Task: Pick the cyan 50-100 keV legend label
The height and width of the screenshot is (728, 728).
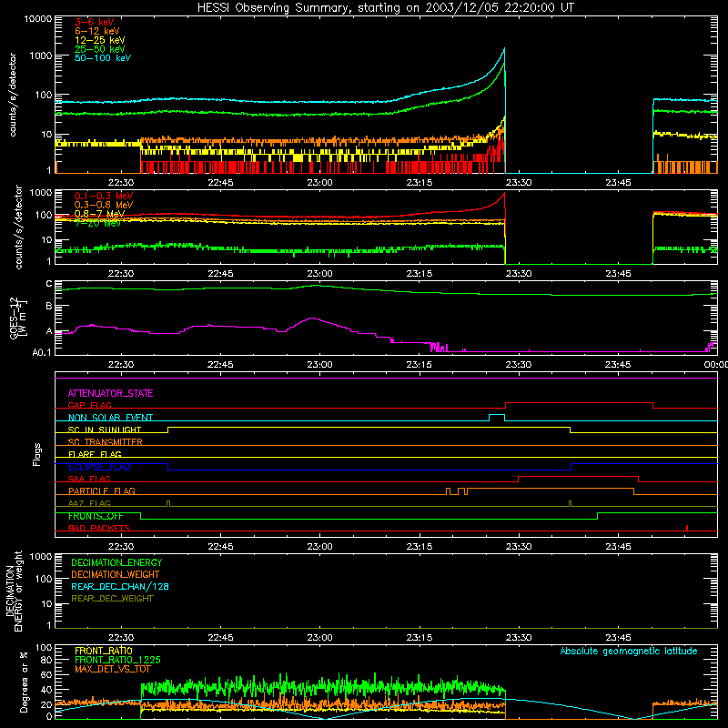Action: (x=103, y=58)
